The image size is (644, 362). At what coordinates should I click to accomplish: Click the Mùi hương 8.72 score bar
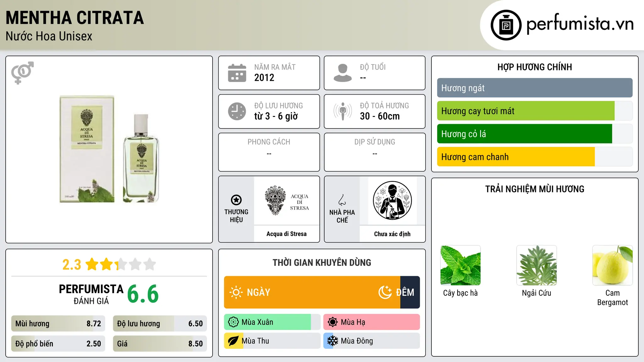[x=58, y=324]
